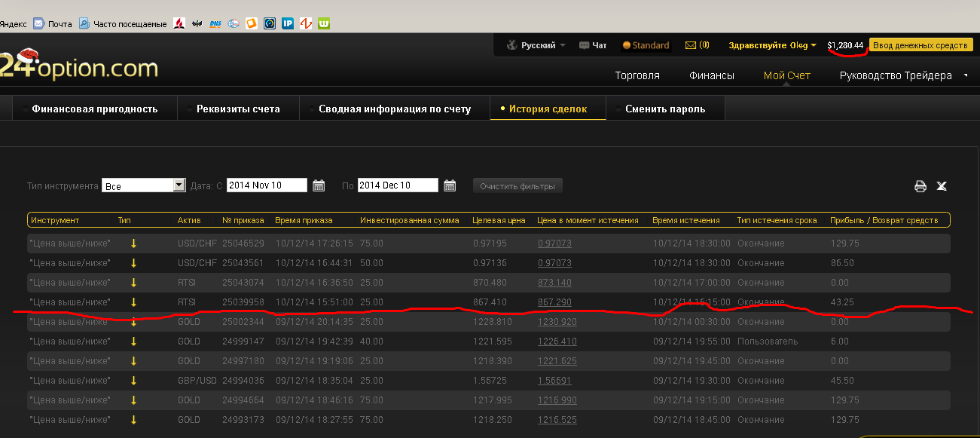Image resolution: width=980 pixels, height=438 pixels.
Task: Open the Финансы menu item
Action: [711, 75]
